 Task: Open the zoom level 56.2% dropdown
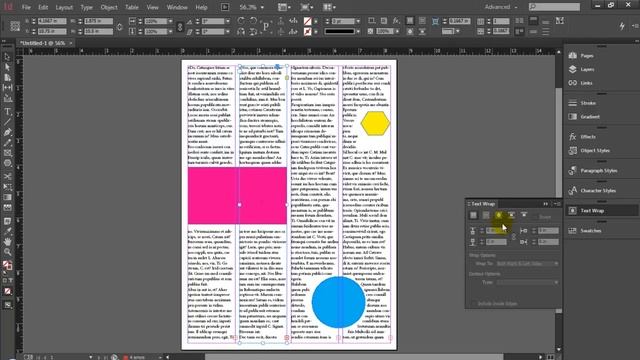(x=262, y=7)
